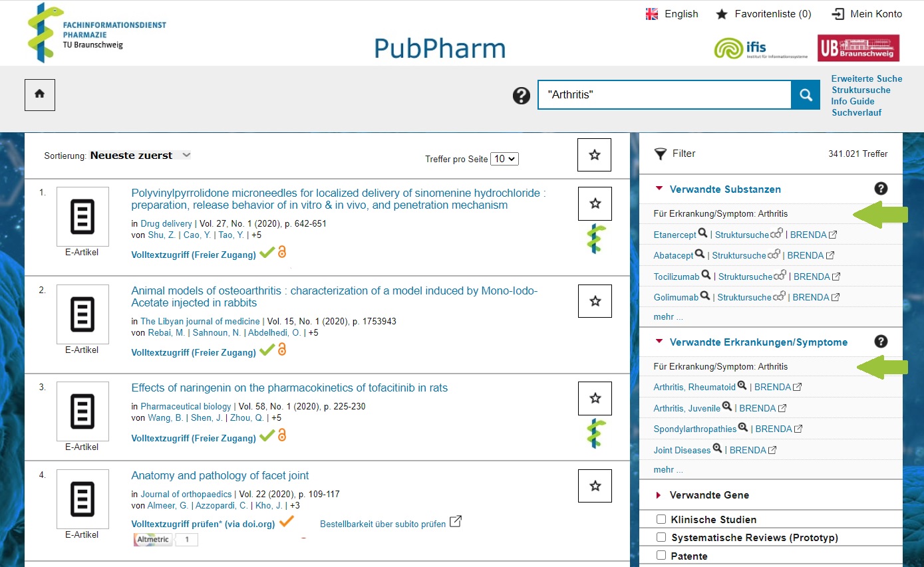The image size is (924, 567).
Task: Open the Sortierung dropdown Neueste zuerst
Action: click(140, 156)
